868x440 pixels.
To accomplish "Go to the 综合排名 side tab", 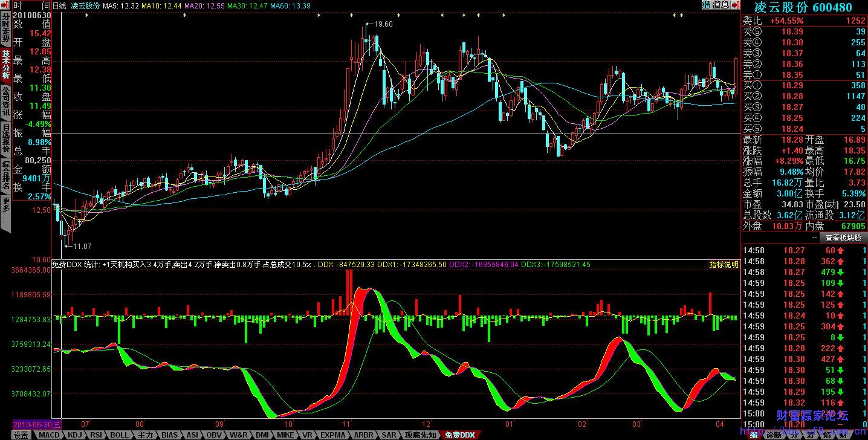I will tap(5, 176).
